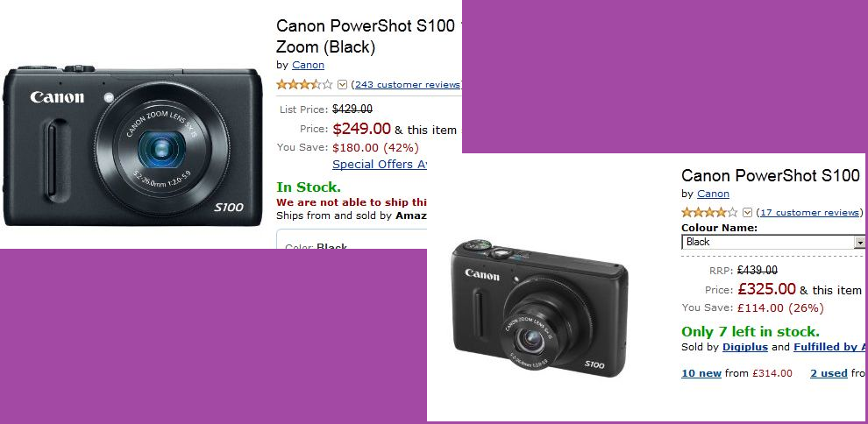Visit the Digiplus seller link

(745, 347)
